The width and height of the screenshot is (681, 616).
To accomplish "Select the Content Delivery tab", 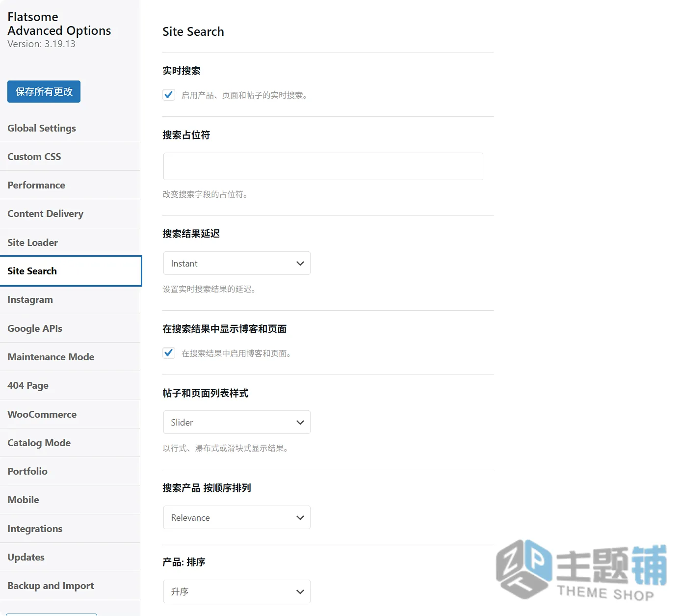I will (70, 214).
